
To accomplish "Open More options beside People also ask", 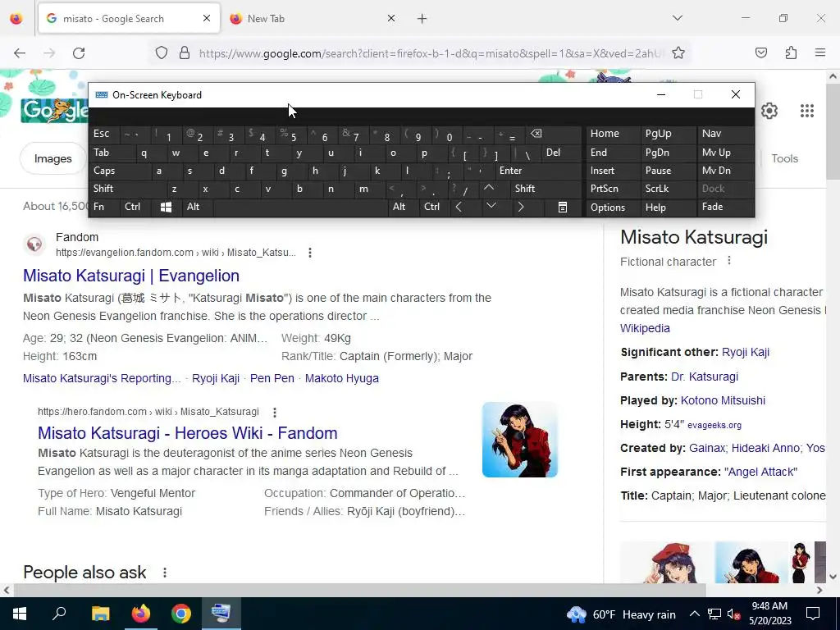I will [164, 573].
